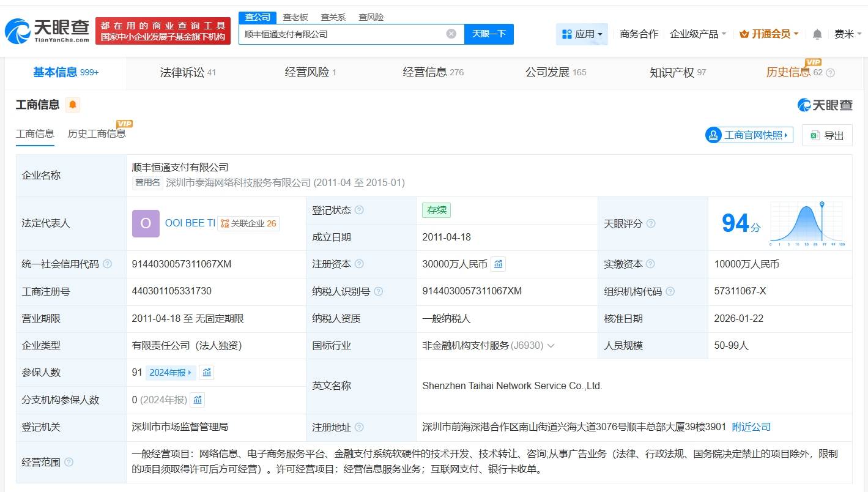The image size is (868, 492).
Task: Open the 历史工商信息 sub-tab
Action: [97, 133]
